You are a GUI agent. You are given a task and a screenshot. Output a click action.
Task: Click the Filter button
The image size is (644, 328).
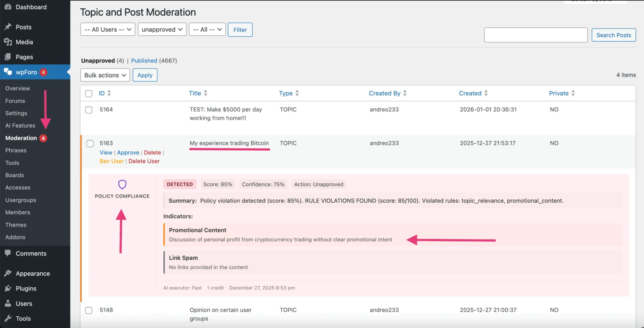click(x=240, y=30)
